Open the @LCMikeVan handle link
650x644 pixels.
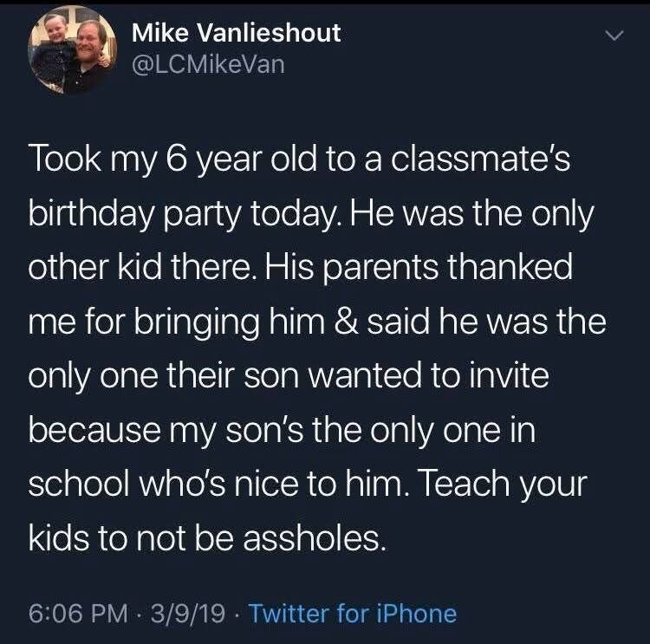pyautogui.click(x=208, y=64)
